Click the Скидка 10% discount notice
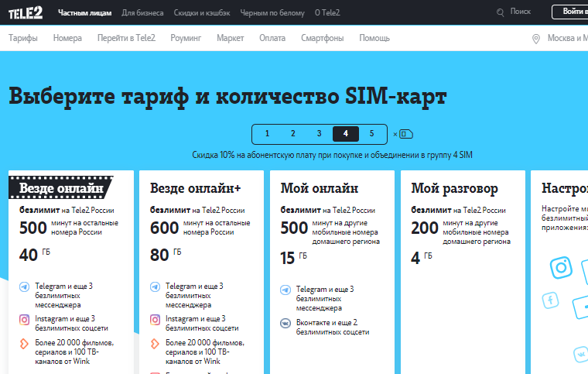Image resolution: width=588 pixels, height=374 pixels. 332,155
